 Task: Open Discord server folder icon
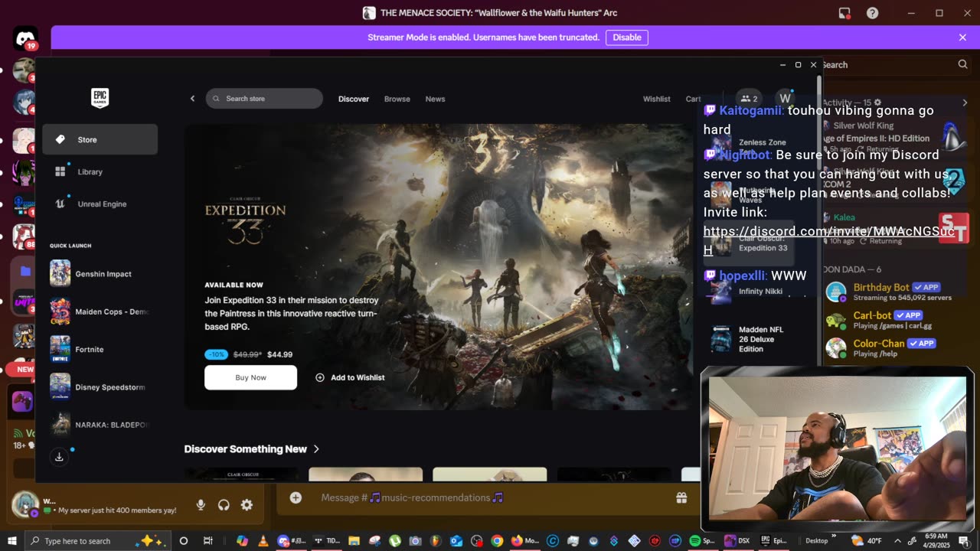click(x=25, y=271)
